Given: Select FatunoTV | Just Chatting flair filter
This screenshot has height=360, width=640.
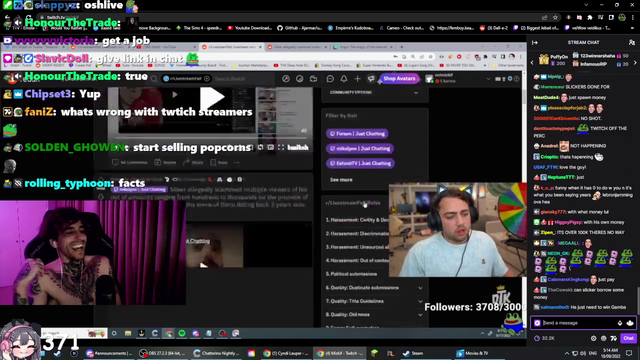Looking at the screenshot, I should (x=360, y=163).
